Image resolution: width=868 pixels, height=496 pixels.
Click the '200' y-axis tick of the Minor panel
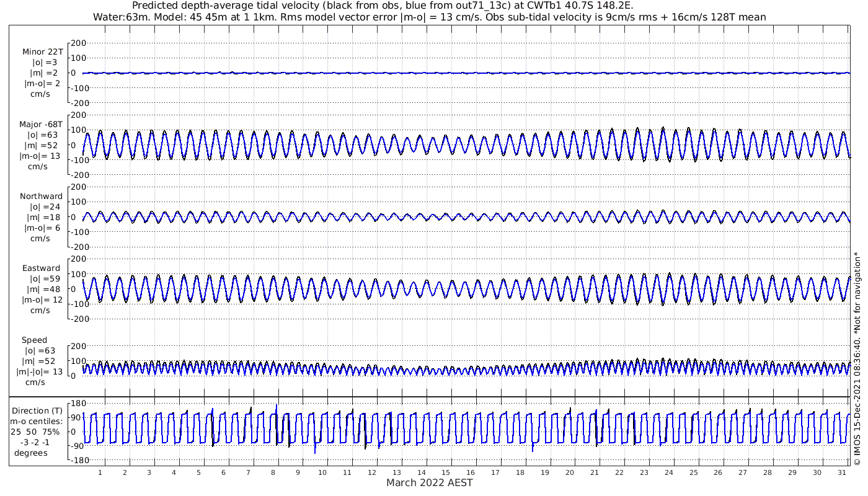(78, 43)
